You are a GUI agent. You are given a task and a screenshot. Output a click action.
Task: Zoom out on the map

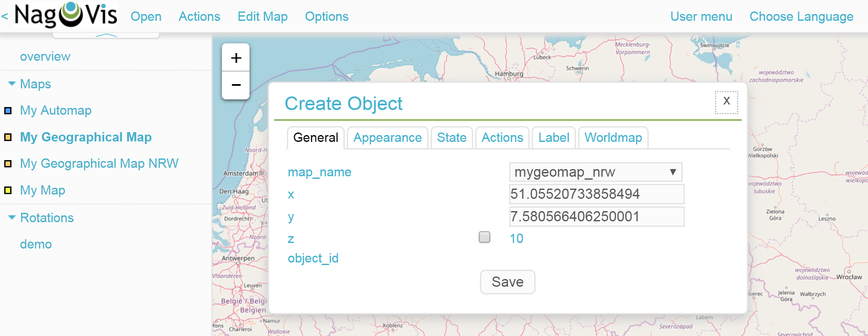pyautogui.click(x=236, y=85)
